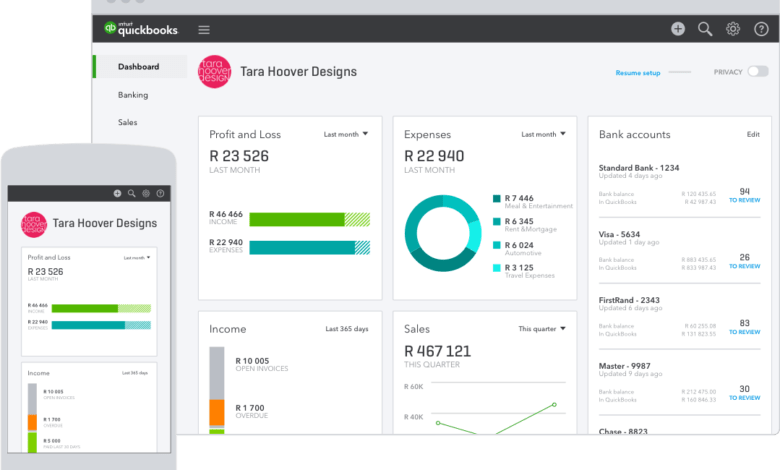Click the last data point on Sales line chart

(554, 404)
